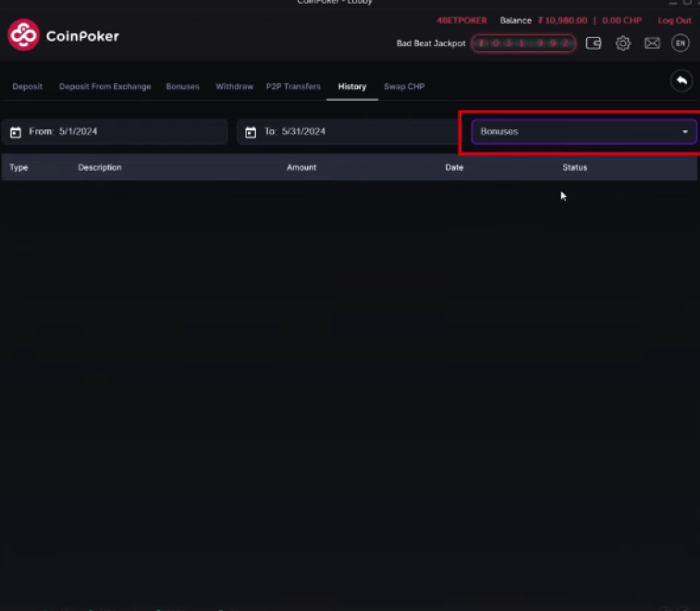Click the Log Out link
This screenshot has height=611, width=700.
point(674,20)
